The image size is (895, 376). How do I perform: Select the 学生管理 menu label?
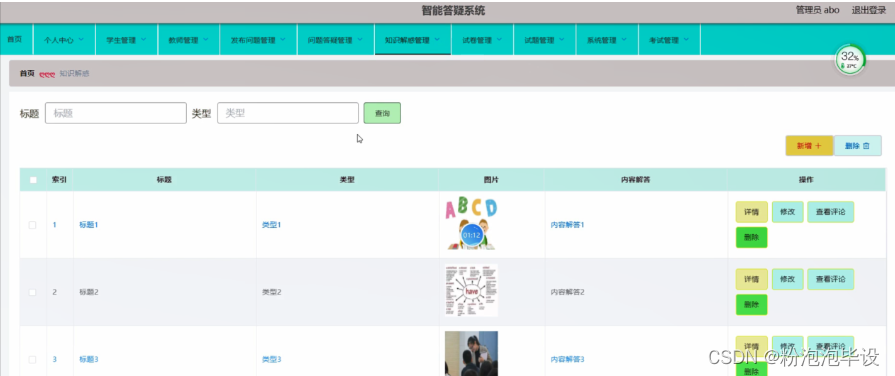121,41
